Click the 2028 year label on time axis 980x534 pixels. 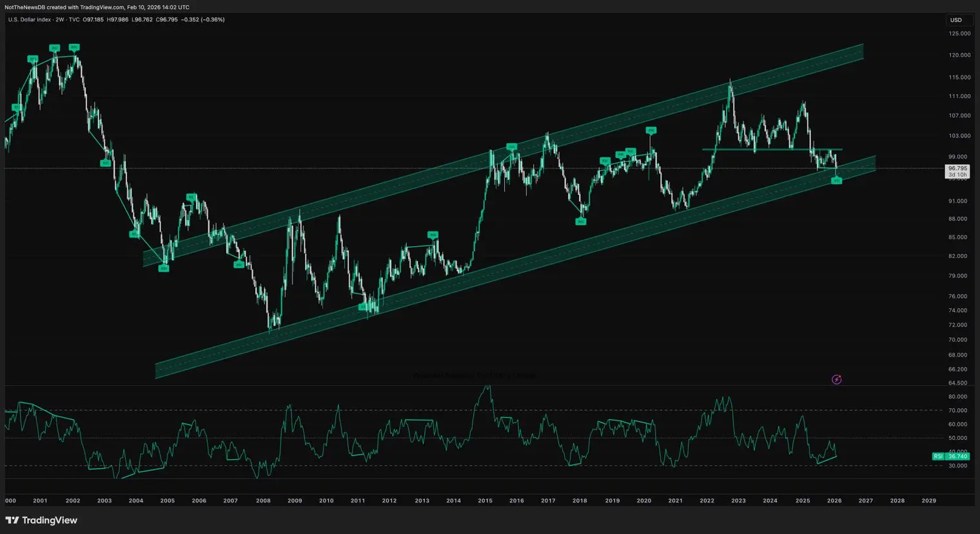tap(897, 500)
